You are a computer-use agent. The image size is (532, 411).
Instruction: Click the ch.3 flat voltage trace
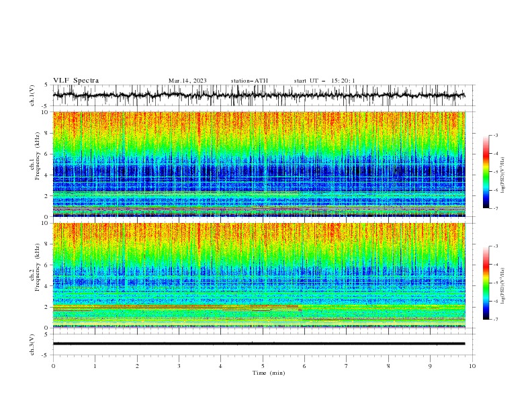[259, 344]
